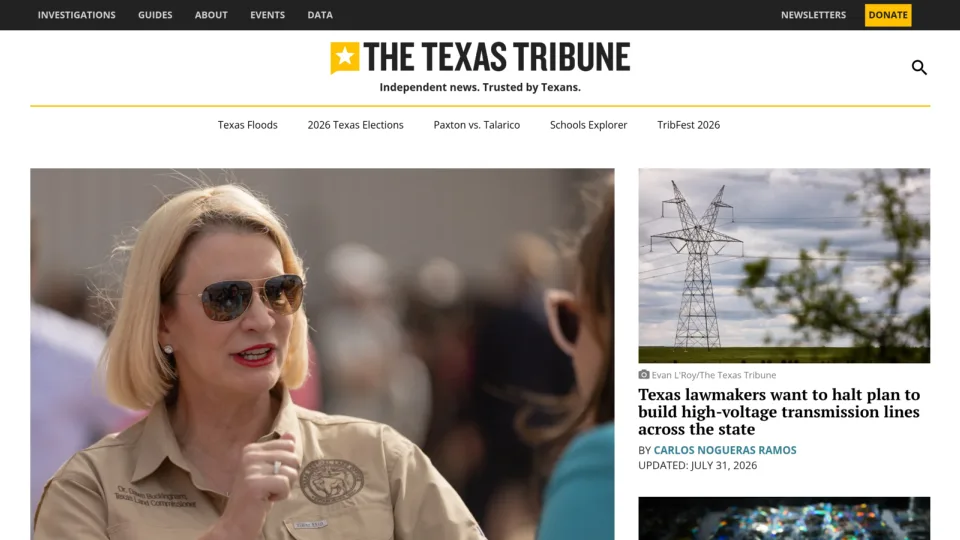
Task: View author Carlos Nogueras Ramos
Action: point(725,450)
